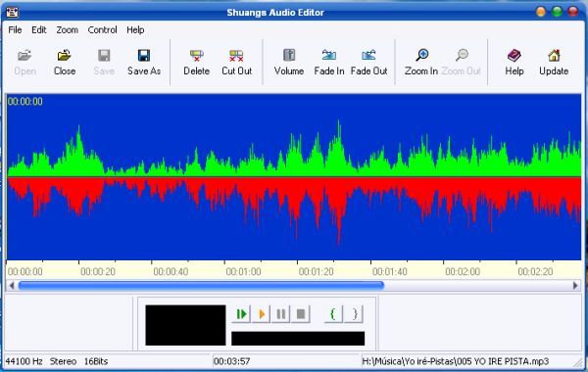Click the 00:03:57 duration in status bar
The width and height of the screenshot is (588, 372).
[x=231, y=361]
